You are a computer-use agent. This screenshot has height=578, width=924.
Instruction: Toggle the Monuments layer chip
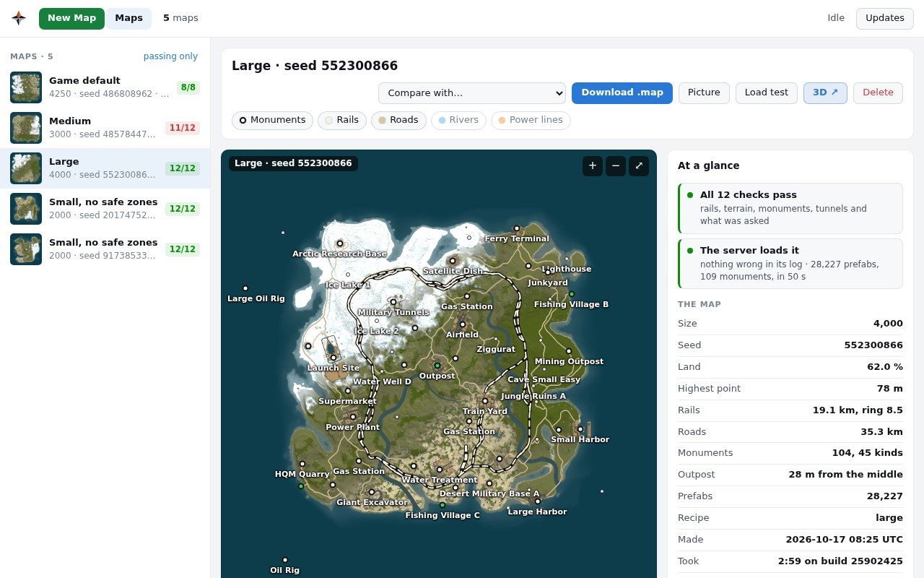[273, 120]
